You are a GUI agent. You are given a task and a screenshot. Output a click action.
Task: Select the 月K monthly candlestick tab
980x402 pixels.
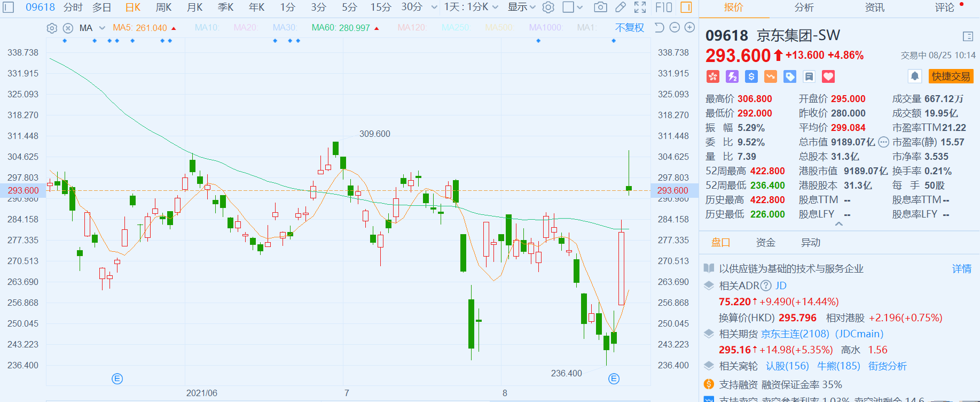[x=195, y=7]
